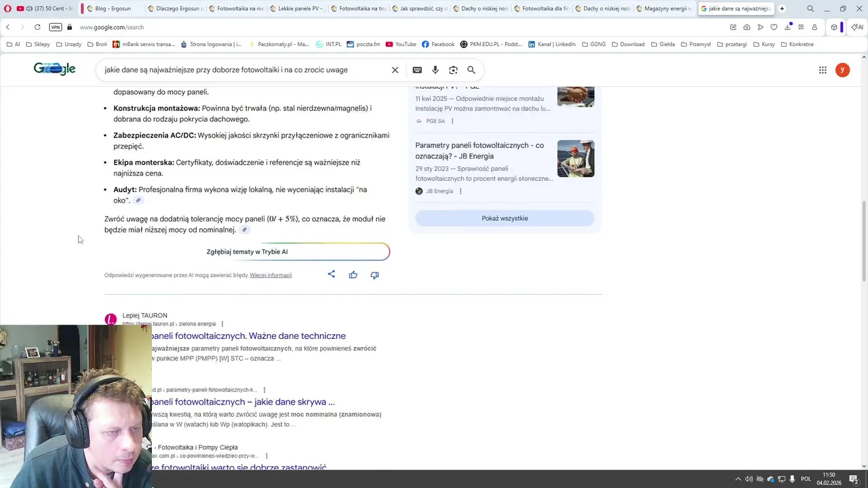Open new tab with plus button
This screenshot has width=868, height=488.
[x=782, y=9]
